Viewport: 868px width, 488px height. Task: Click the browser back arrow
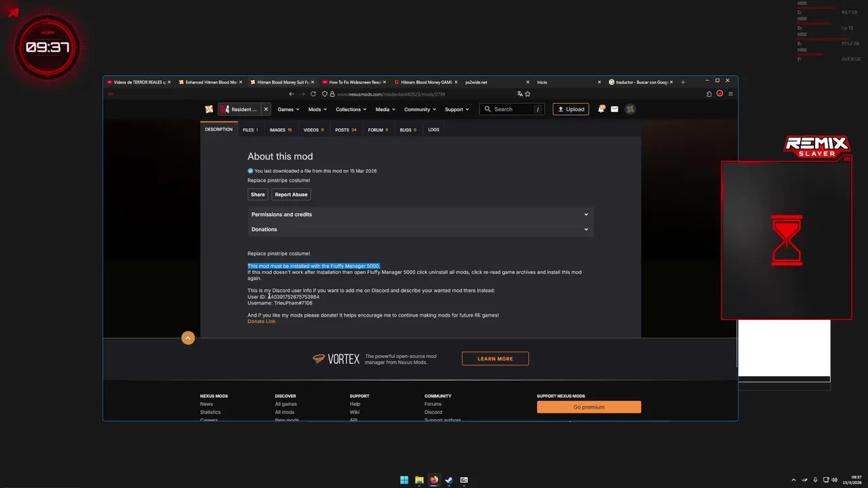[292, 94]
